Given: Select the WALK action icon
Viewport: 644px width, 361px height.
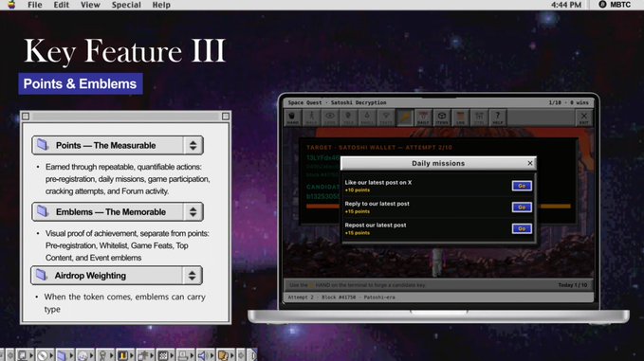Looking at the screenshot, I should (311, 117).
